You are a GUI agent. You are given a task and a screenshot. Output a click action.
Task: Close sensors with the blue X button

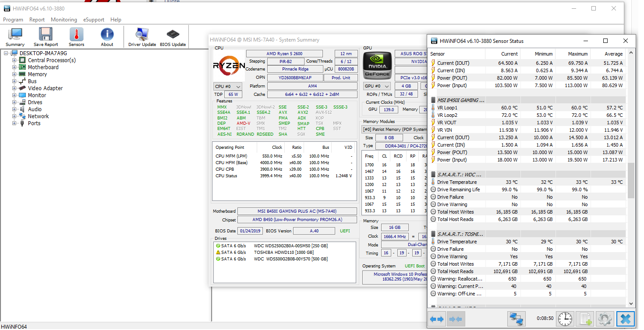coord(625,319)
